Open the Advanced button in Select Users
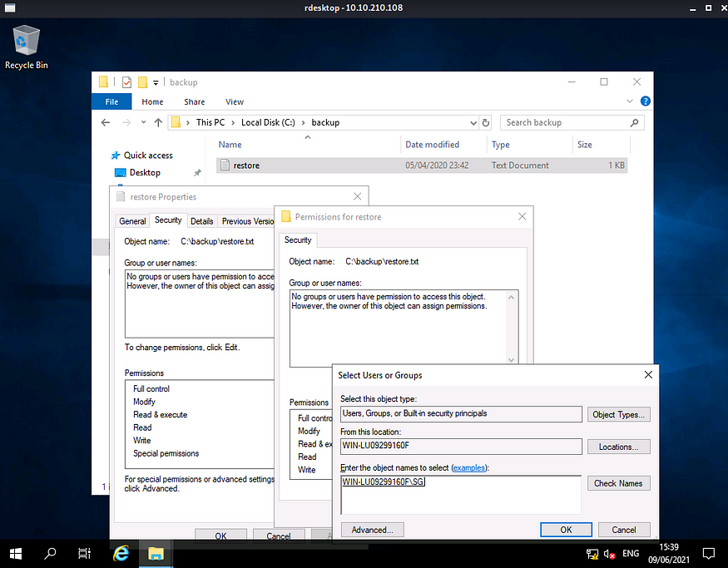 [373, 530]
